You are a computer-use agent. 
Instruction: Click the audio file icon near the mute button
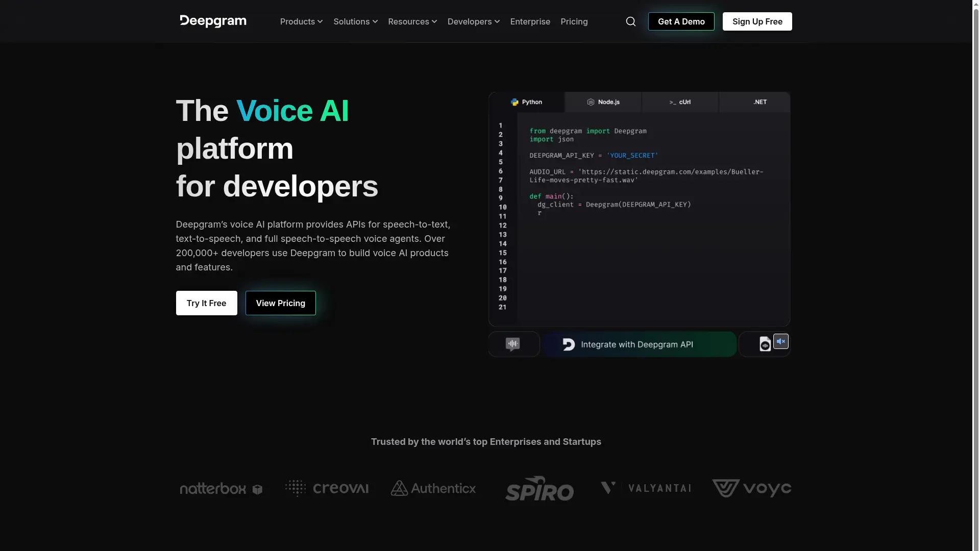(x=764, y=344)
